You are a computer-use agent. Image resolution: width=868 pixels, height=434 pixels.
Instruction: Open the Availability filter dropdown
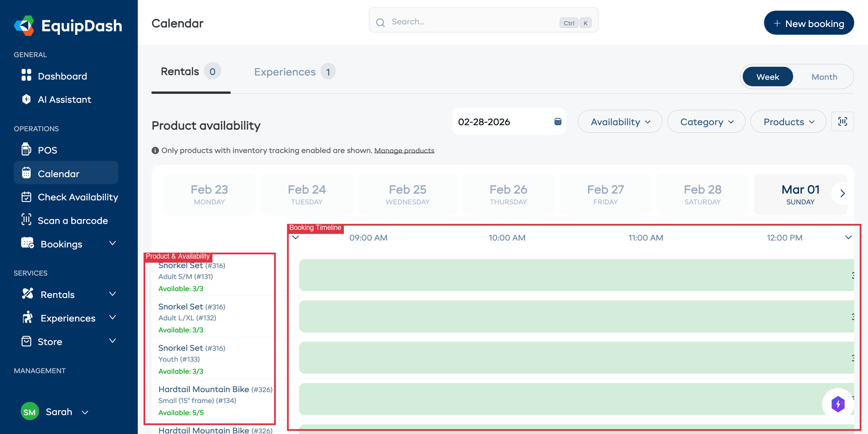pyautogui.click(x=620, y=122)
